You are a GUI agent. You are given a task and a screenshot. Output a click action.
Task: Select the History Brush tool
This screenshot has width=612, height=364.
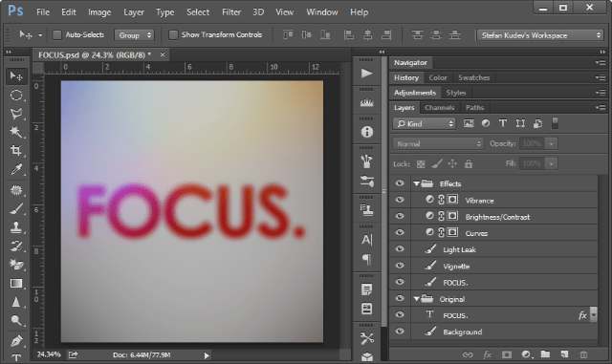pos(16,246)
